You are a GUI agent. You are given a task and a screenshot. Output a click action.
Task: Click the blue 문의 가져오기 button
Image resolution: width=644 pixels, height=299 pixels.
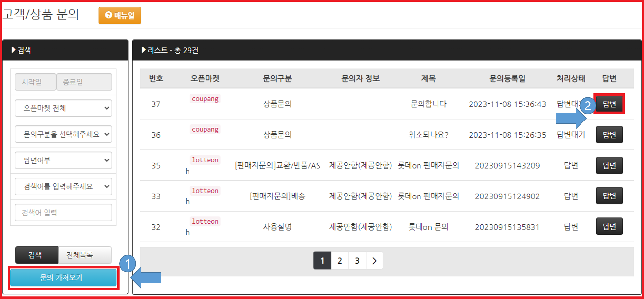pyautogui.click(x=63, y=278)
